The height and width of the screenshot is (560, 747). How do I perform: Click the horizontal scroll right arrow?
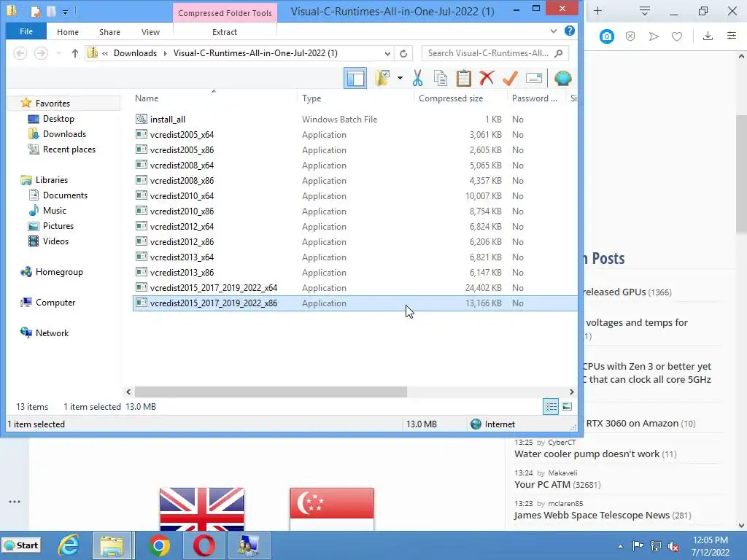point(571,392)
